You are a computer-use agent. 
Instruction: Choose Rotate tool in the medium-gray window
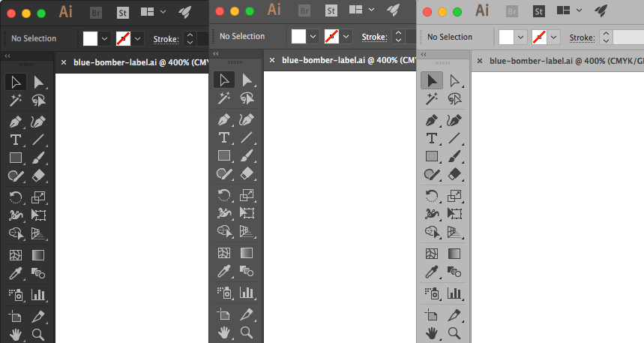[224, 195]
